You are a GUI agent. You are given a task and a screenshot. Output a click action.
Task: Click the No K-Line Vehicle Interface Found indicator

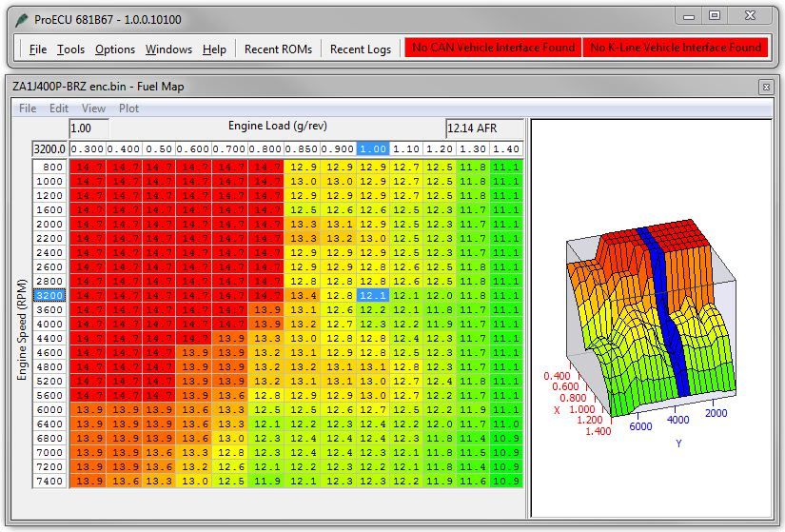(x=676, y=48)
